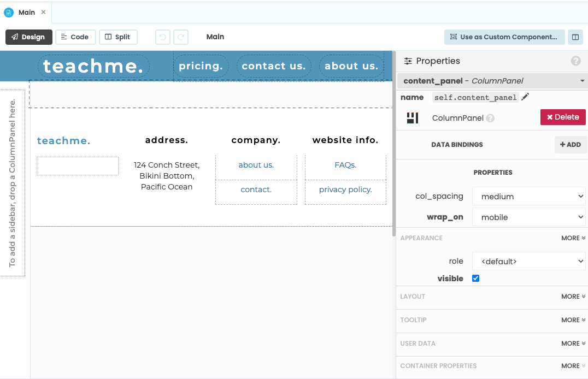588x379 pixels.
Task: Click the pencil icon to rename component
Action: 525,97
